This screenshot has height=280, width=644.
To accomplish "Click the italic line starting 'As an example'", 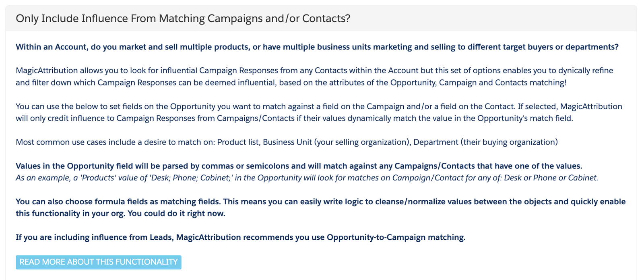I will (x=307, y=178).
